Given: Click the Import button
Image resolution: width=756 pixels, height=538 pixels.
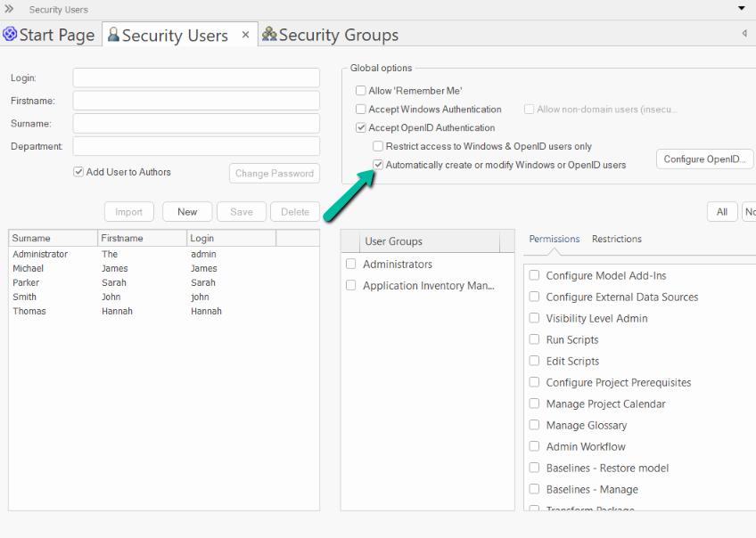Looking at the screenshot, I should (128, 212).
